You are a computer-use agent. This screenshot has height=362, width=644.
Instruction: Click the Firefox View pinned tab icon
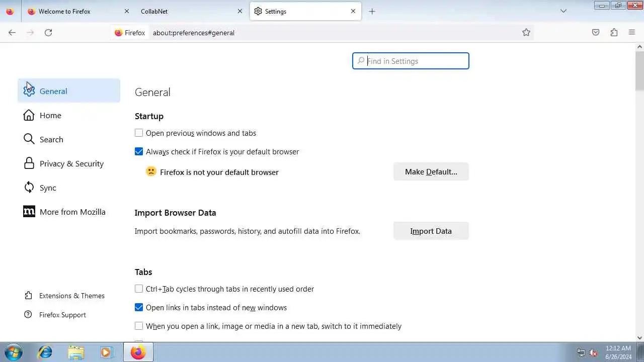pos(10,11)
